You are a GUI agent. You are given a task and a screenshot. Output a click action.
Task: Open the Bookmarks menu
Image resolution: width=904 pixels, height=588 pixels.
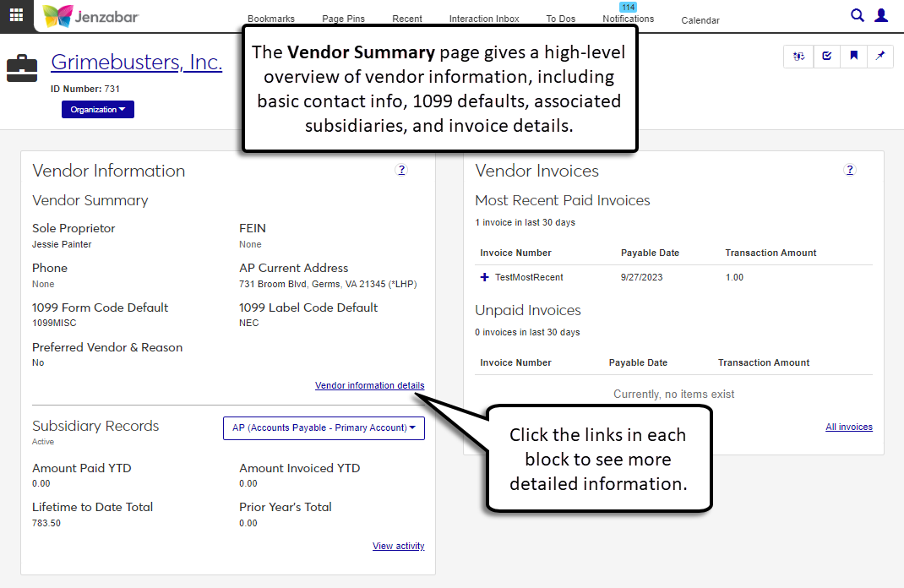pos(271,19)
